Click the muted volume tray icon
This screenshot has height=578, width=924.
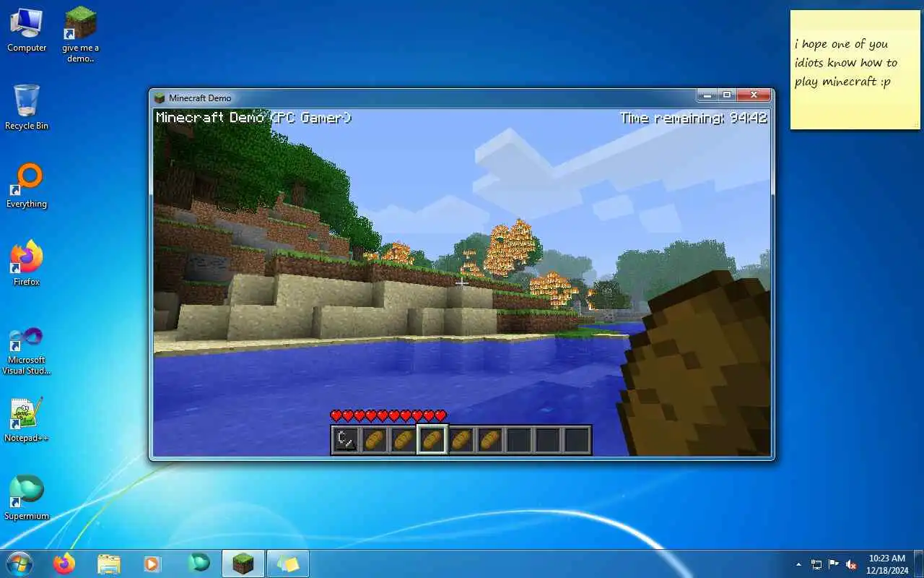(x=851, y=564)
